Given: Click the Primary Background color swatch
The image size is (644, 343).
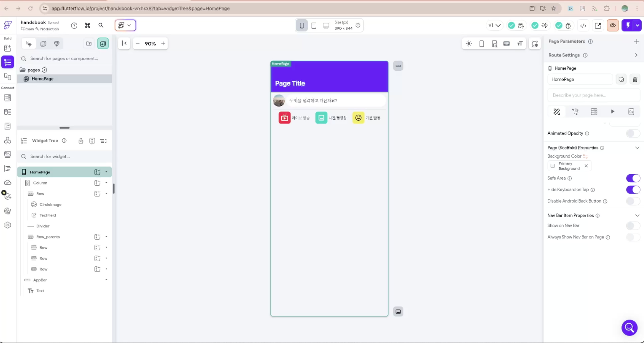Looking at the screenshot, I should point(553,166).
